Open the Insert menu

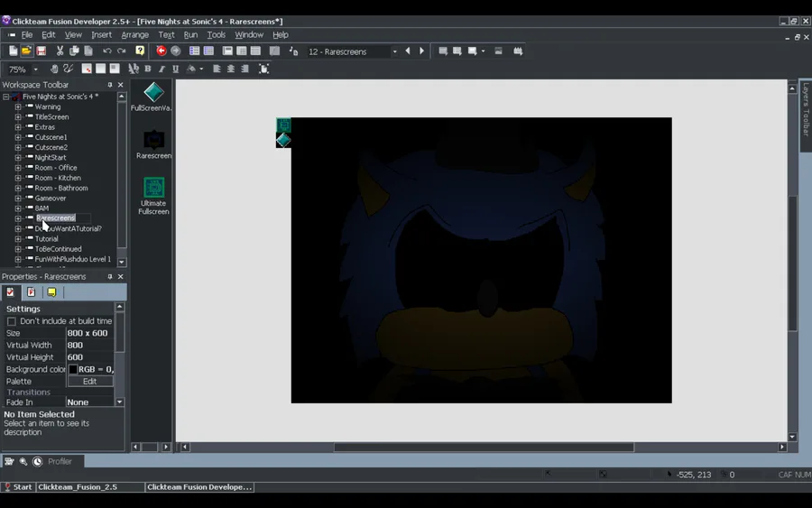pyautogui.click(x=101, y=34)
